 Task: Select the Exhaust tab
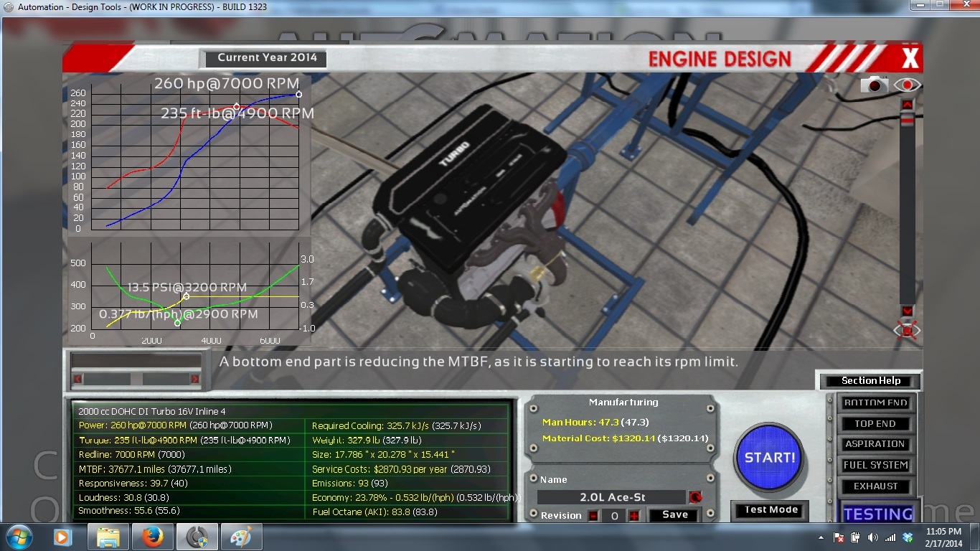coord(875,486)
